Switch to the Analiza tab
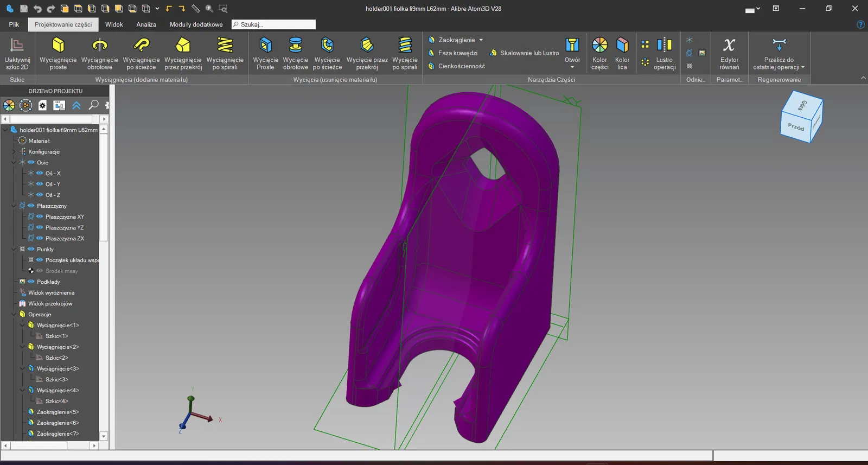The image size is (868, 465). point(146,24)
